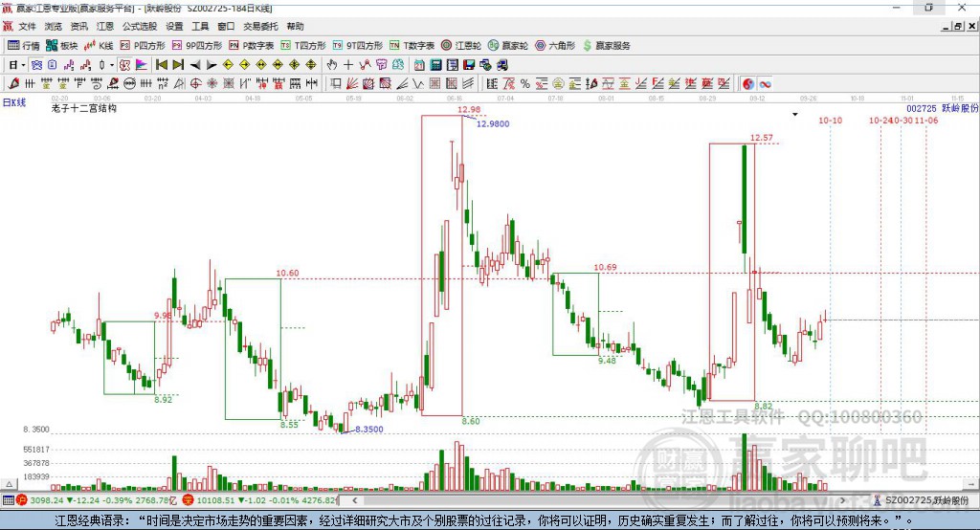Open the 江恩 menu
Viewport: 980px width, 530px height.
tap(105, 26)
